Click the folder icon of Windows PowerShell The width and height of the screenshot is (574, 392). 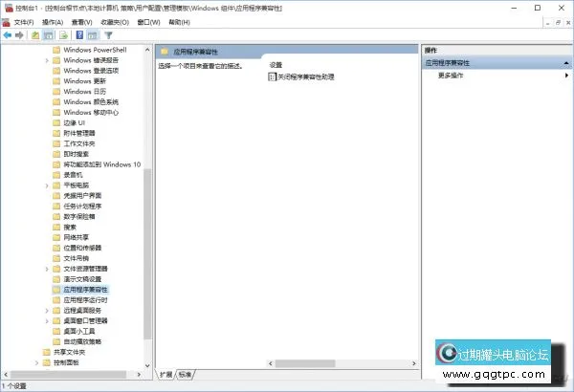[x=56, y=50]
